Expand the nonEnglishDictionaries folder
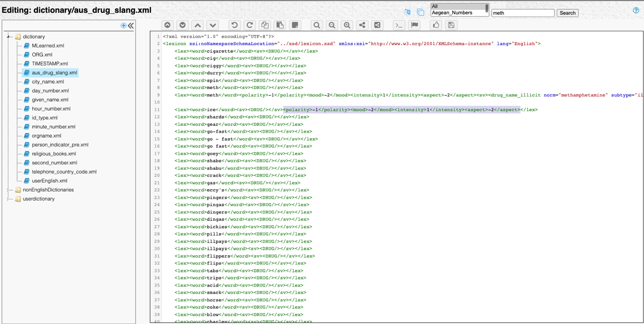Image resolution: width=644 pixels, height=324 pixels. point(8,190)
